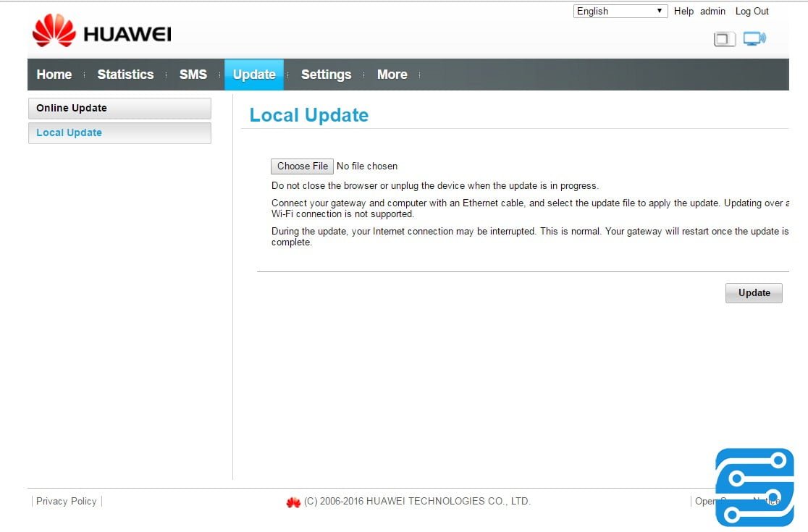Open the Privacy Policy link
This screenshot has width=808, height=532.
(x=66, y=501)
